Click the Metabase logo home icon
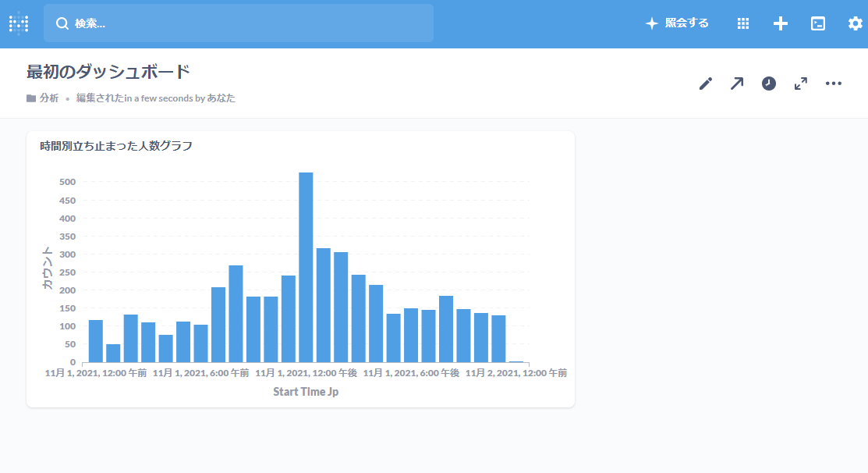Screen dimensions: 868x473 (19, 23)
